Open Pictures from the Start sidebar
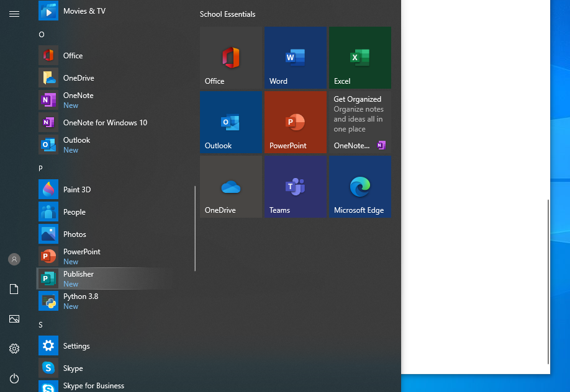Image resolution: width=570 pixels, height=392 pixels. [14, 319]
